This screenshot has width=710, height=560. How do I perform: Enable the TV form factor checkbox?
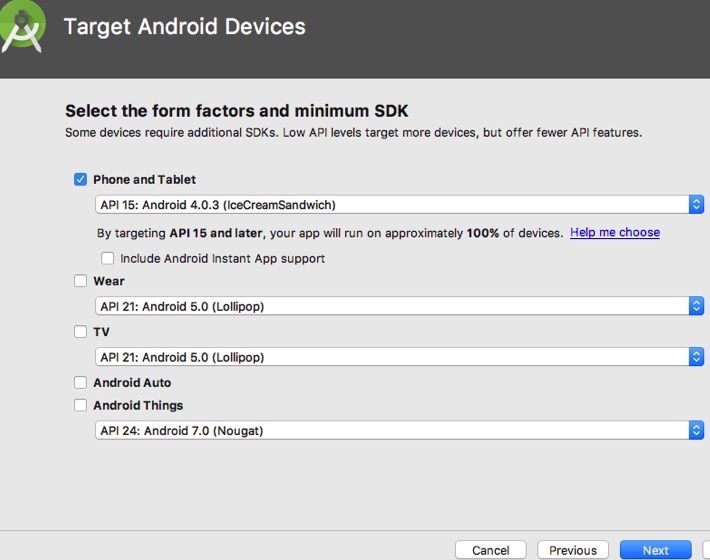[x=80, y=331]
